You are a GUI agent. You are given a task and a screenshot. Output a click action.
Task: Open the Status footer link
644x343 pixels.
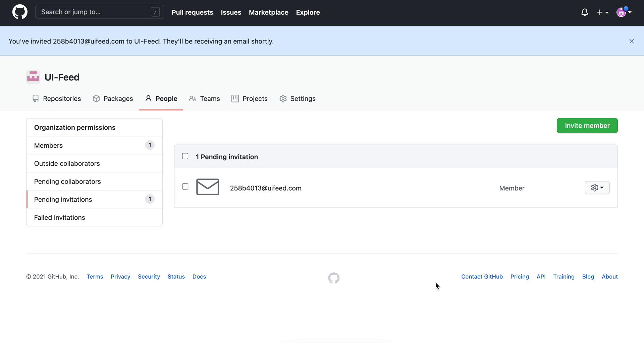click(176, 277)
